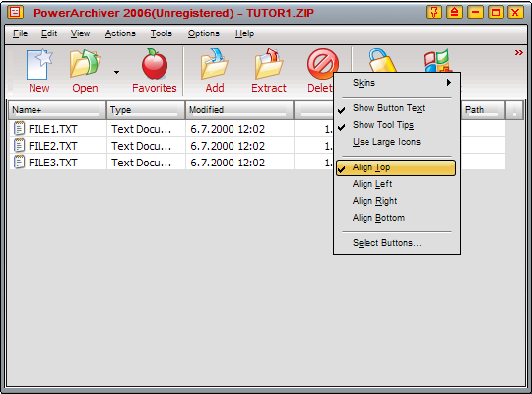Expand the Skins submenu
Image resolution: width=532 pixels, height=394 pixels.
[397, 83]
